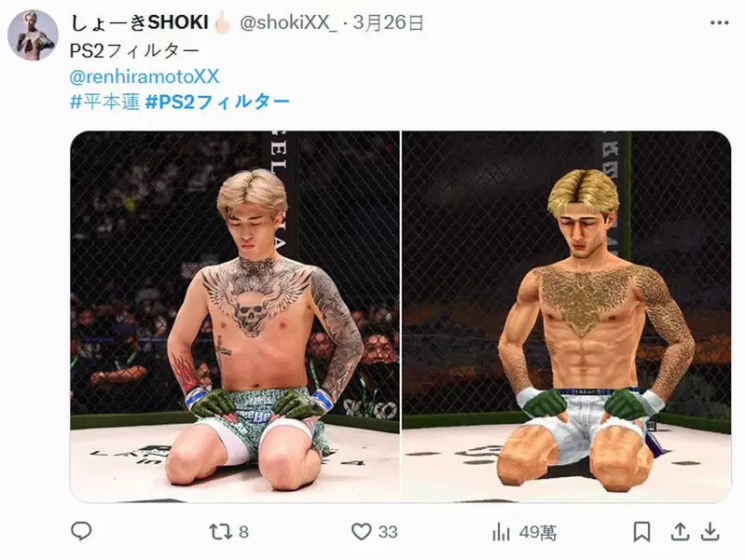Open the bold #PS2フィルター hashtag
The image size is (745, 560).
click(x=217, y=102)
